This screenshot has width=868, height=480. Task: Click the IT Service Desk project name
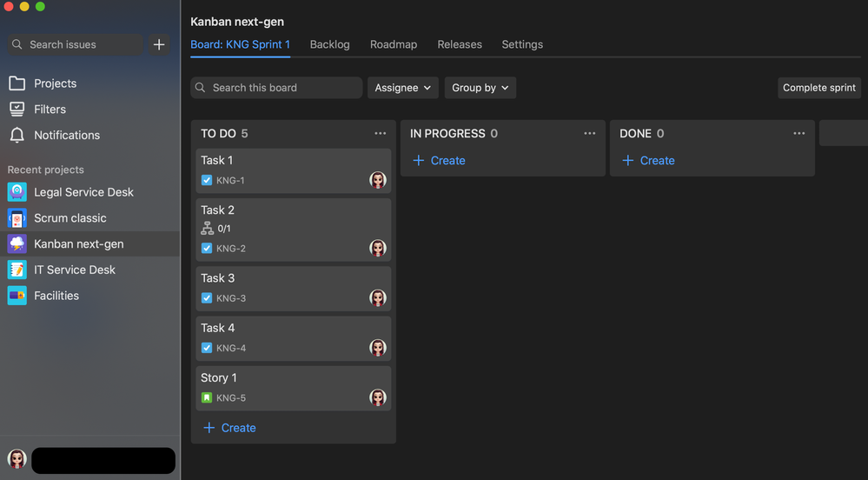click(x=75, y=270)
